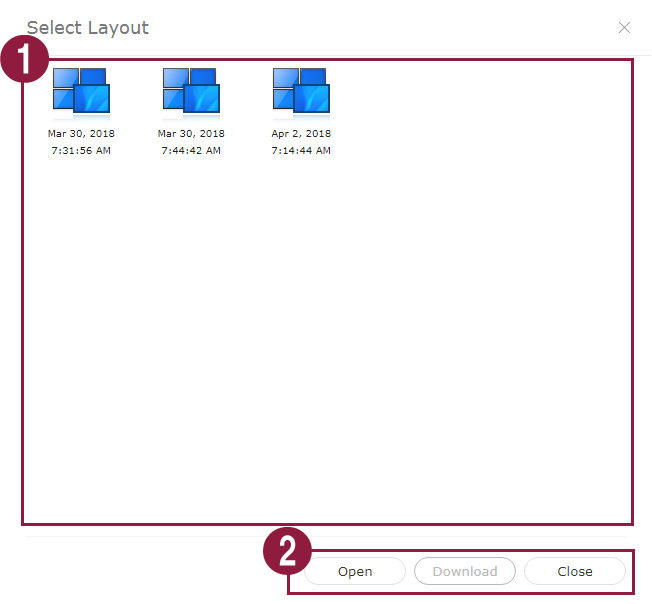The height and width of the screenshot is (604, 652).
Task: Click the front monitor of the first layout icon
Action: [92, 99]
